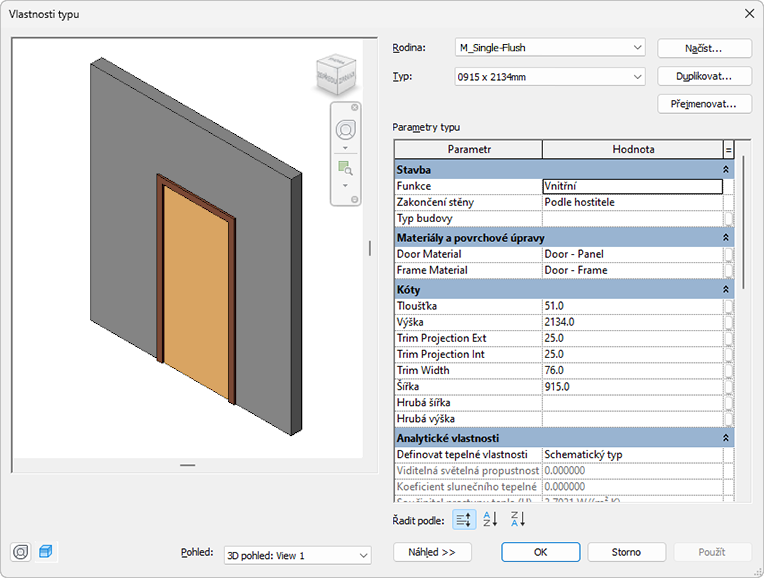Open the Typ dropdown 0915 x 2134mm
Image resolution: width=764 pixels, height=578 pixels.
click(x=550, y=77)
